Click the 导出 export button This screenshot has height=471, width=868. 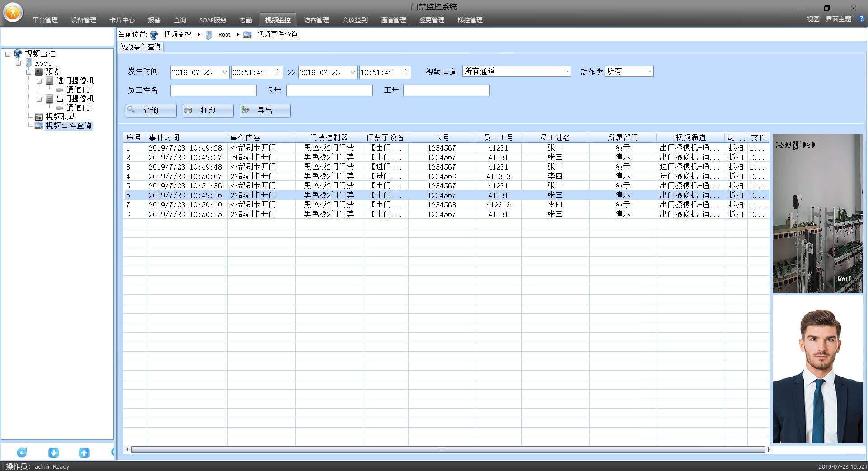tap(265, 110)
